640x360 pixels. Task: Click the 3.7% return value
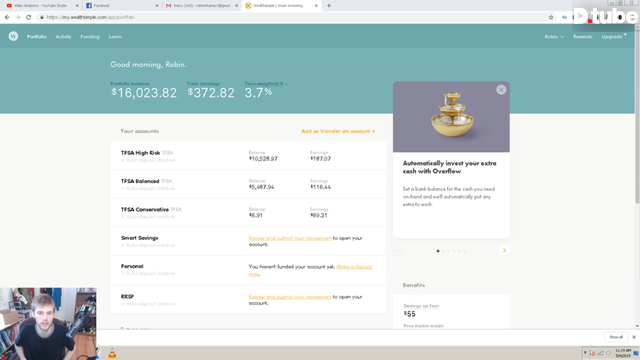(258, 93)
